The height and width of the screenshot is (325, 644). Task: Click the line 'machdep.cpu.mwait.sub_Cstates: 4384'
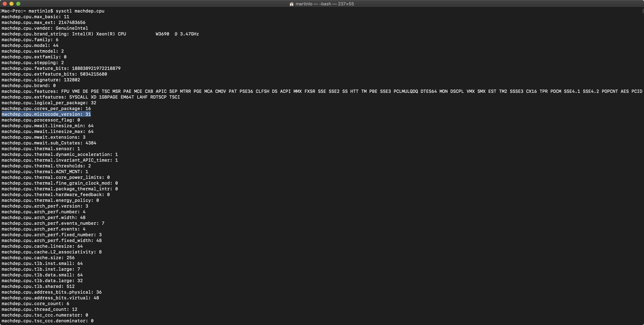pyautogui.click(x=49, y=143)
